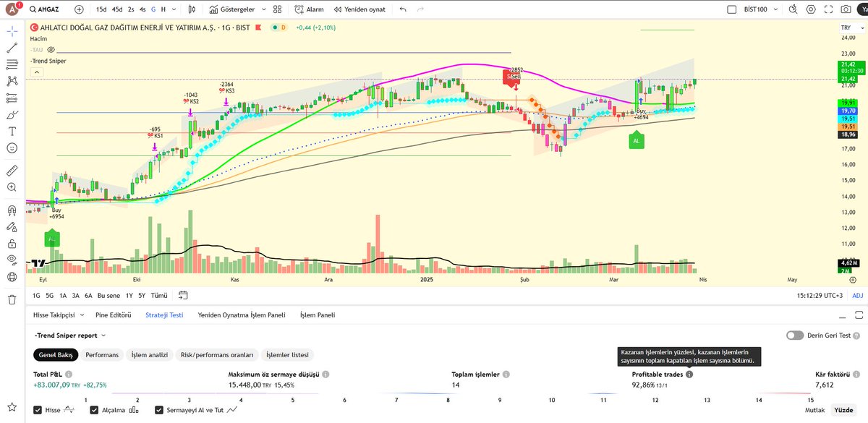Screen dimensions: 868x423
Task: Expand the Hisse Takipçisi screener dropdown
Action: click(x=81, y=315)
